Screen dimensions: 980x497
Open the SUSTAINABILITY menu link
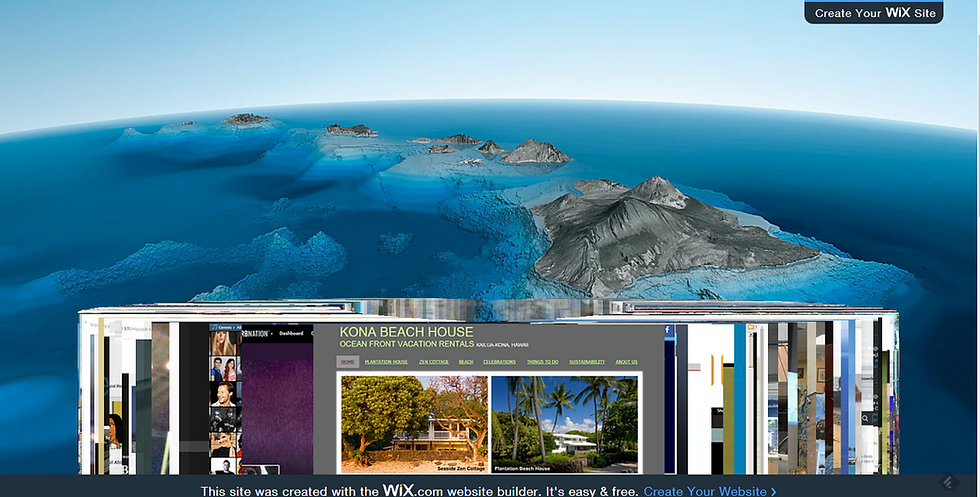586,362
